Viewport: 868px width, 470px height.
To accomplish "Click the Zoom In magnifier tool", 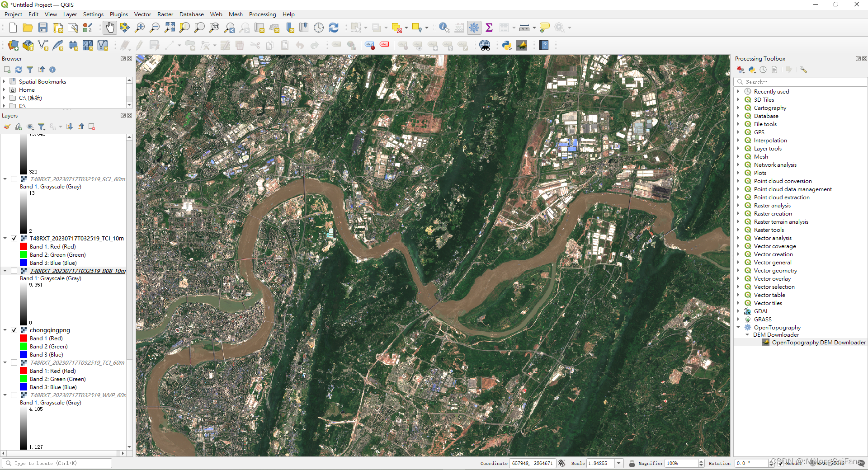I will click(139, 28).
